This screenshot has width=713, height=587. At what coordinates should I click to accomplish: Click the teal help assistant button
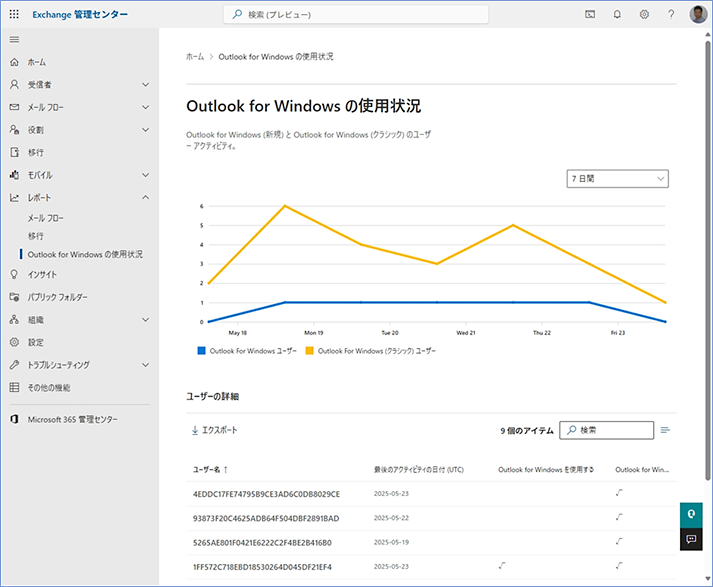tap(691, 515)
